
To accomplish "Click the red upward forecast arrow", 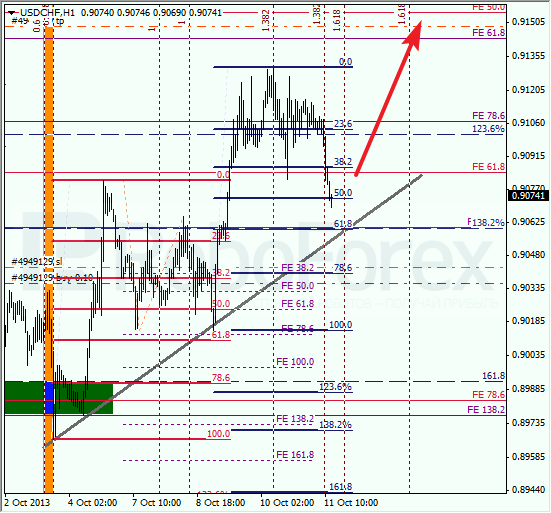I will tap(389, 98).
